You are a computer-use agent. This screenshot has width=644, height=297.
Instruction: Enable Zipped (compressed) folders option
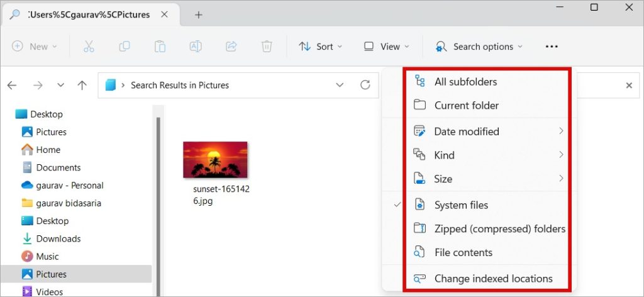[x=499, y=229]
